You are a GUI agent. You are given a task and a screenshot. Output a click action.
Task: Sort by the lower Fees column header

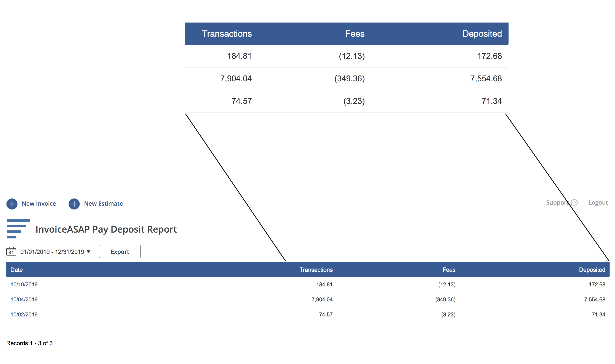pos(449,270)
